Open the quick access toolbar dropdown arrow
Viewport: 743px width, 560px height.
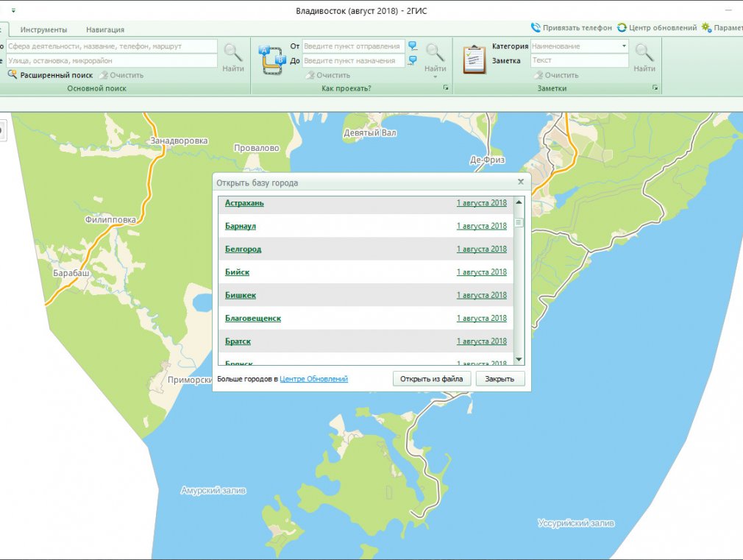coord(13,10)
